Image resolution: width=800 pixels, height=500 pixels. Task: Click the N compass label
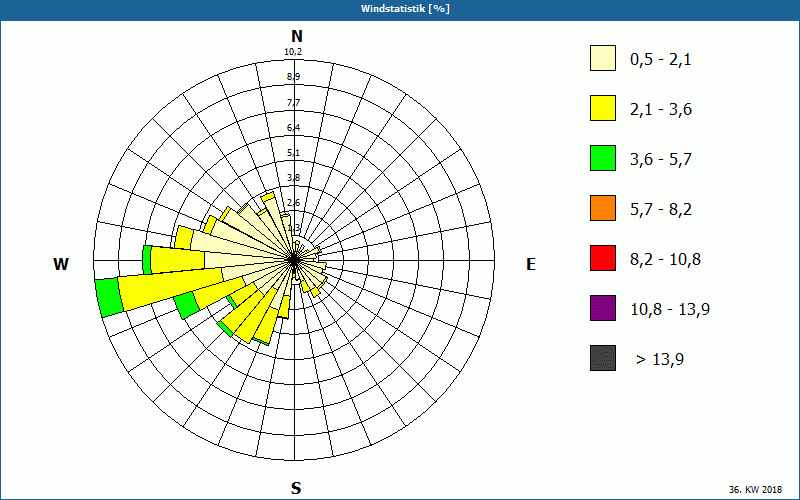pos(296,36)
